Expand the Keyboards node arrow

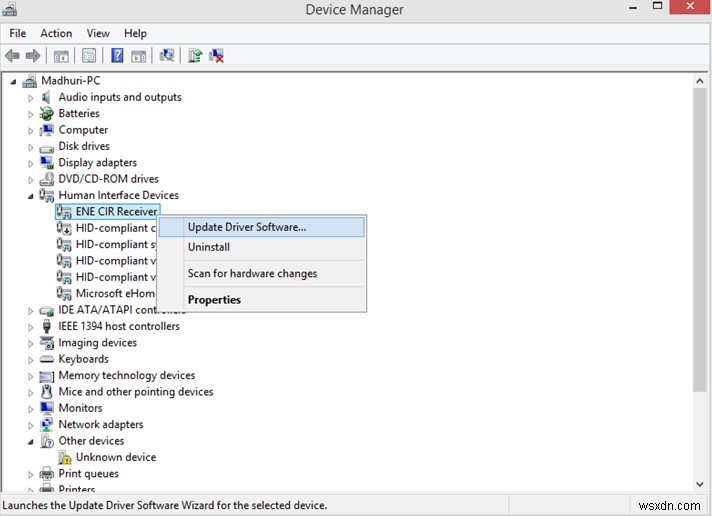pyautogui.click(x=30, y=360)
